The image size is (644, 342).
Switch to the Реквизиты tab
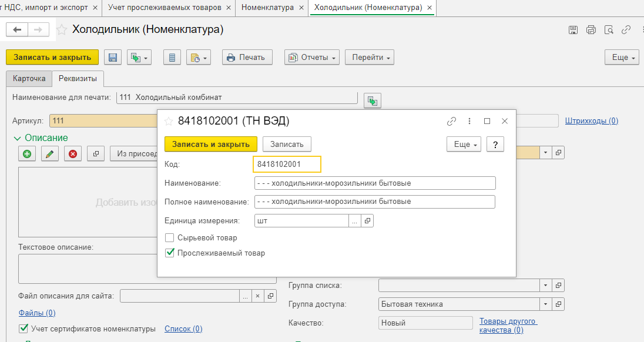[x=78, y=78]
